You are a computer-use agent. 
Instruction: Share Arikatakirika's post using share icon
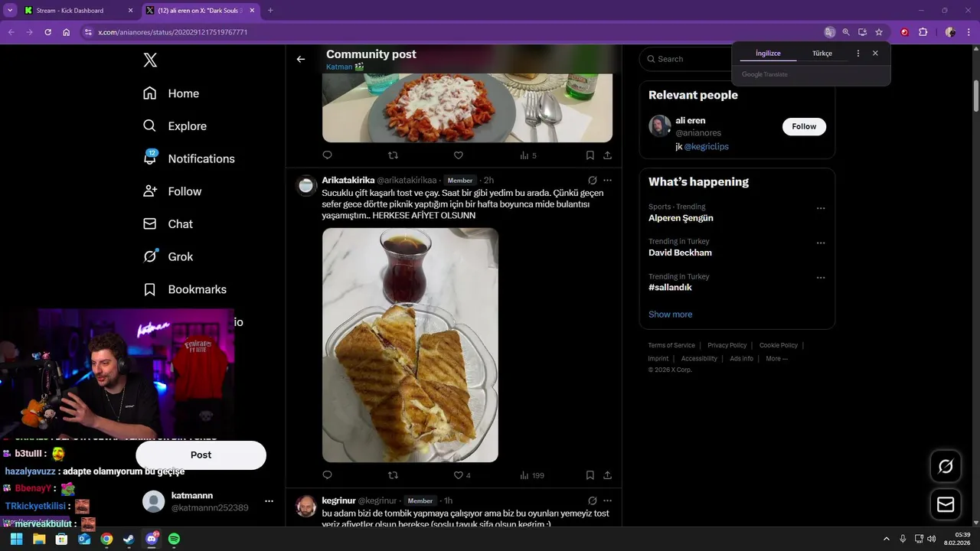click(x=607, y=475)
